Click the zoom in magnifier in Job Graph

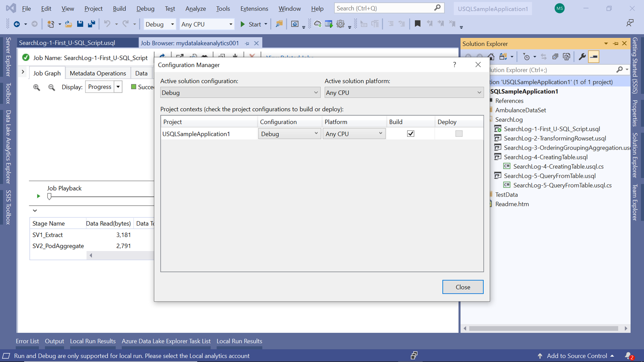(37, 87)
